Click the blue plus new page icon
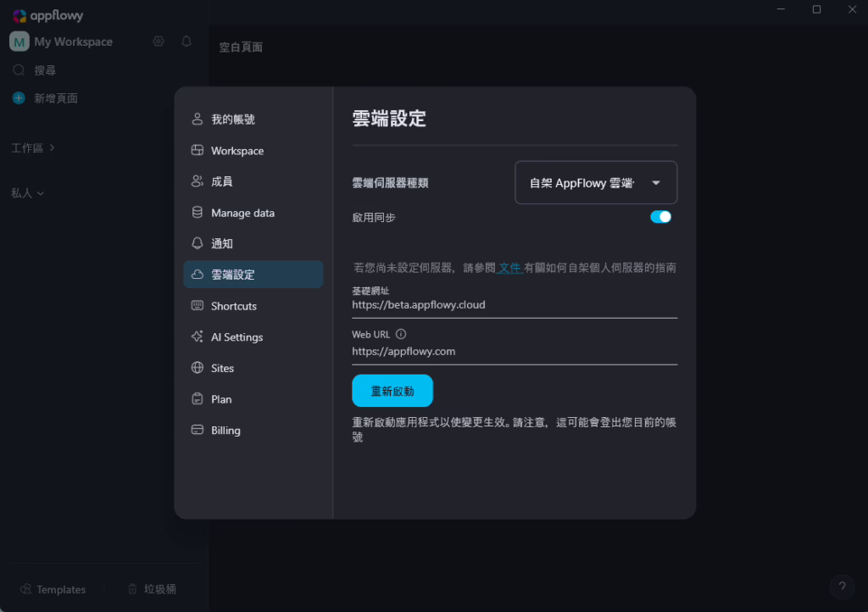The width and height of the screenshot is (868, 612). click(19, 98)
